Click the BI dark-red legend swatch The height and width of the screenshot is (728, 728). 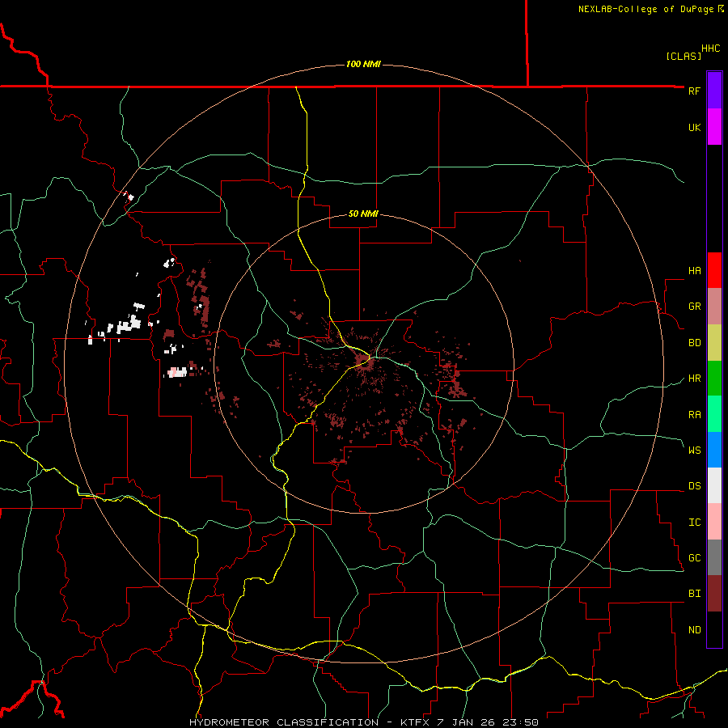(714, 594)
